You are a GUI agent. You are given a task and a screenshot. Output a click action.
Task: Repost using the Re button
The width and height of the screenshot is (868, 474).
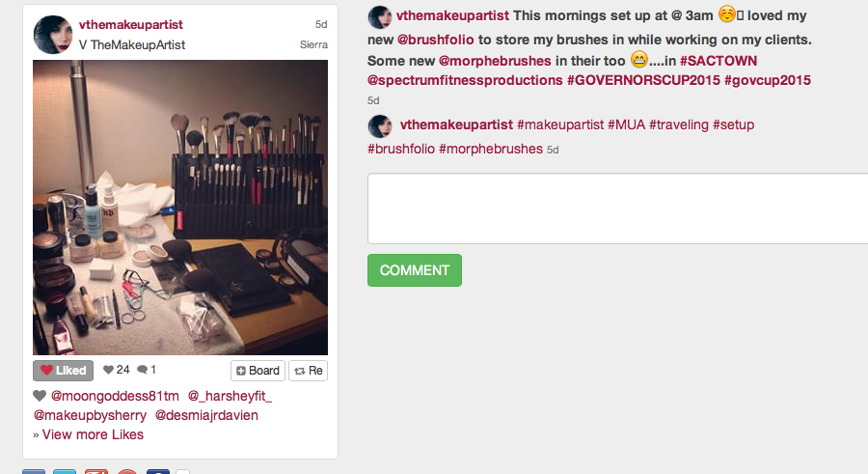pyautogui.click(x=309, y=371)
